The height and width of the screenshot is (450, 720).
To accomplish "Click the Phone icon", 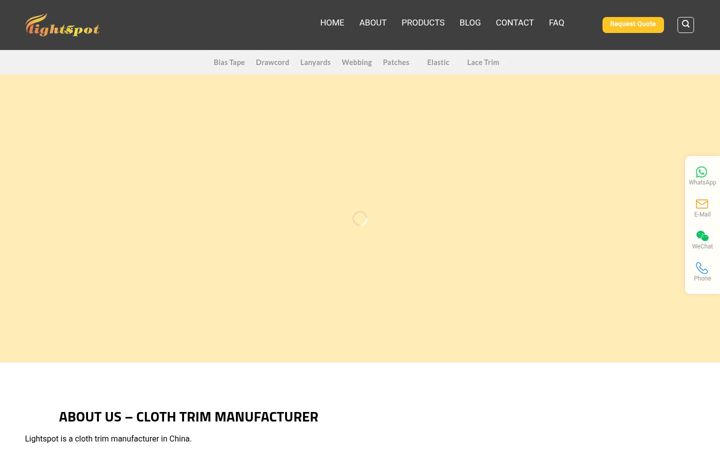I will coord(702,268).
